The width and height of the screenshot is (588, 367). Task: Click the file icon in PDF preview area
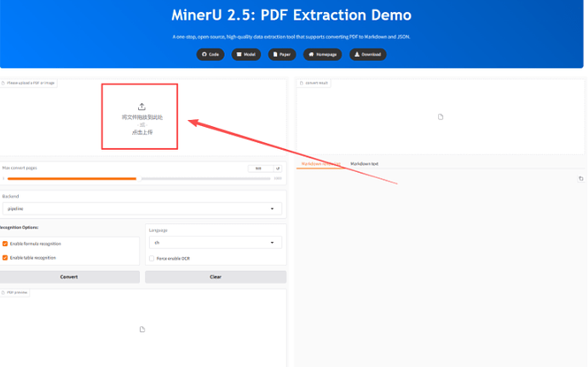pyautogui.click(x=142, y=330)
